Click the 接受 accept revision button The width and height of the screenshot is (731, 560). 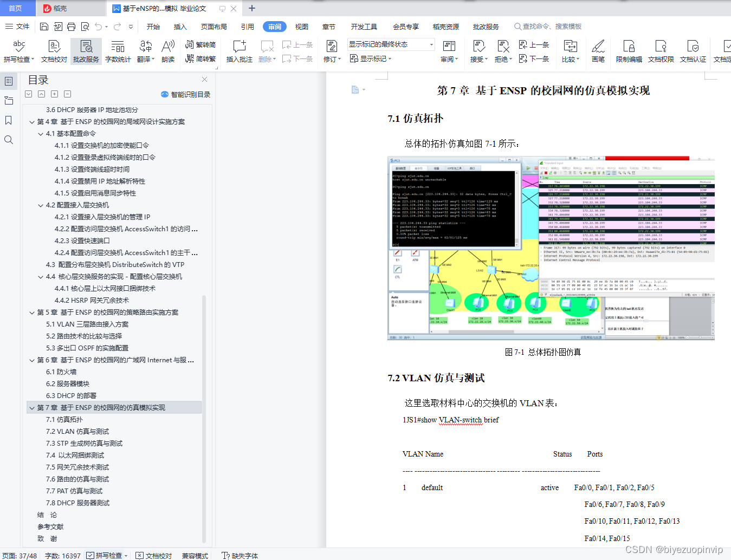[x=476, y=51]
